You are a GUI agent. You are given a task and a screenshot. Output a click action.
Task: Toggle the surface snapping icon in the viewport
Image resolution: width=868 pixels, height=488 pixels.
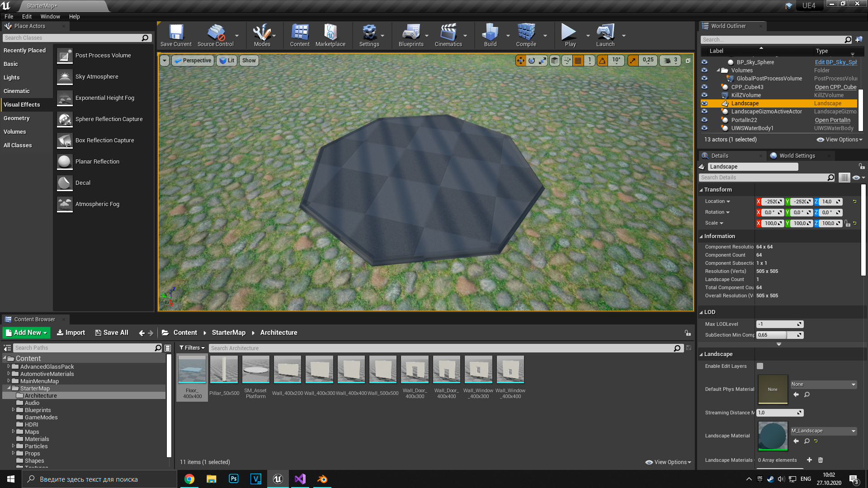567,61
